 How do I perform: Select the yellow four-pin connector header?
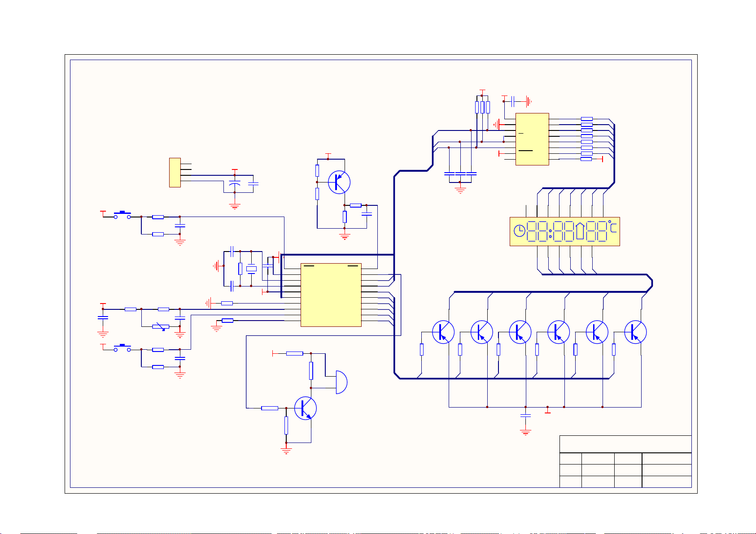pyautogui.click(x=175, y=172)
